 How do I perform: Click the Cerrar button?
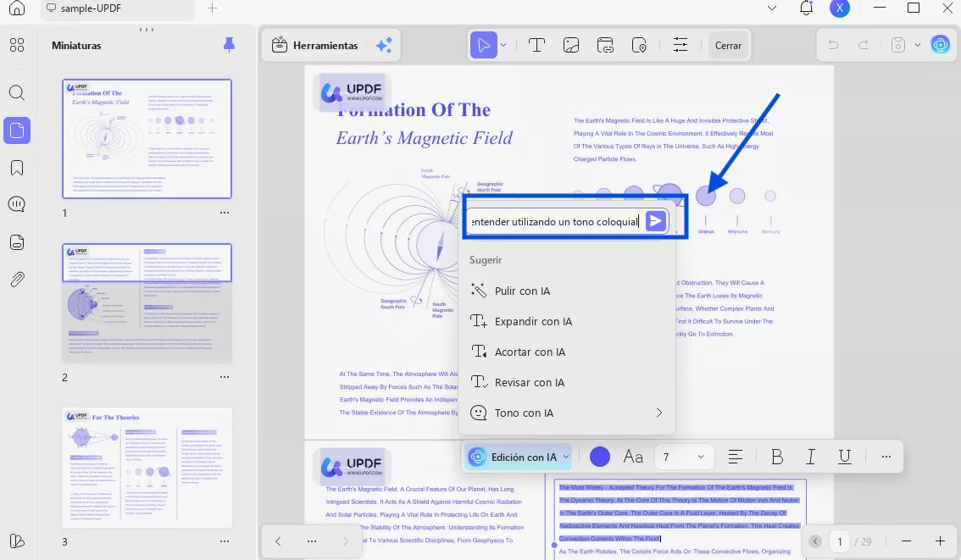point(727,46)
